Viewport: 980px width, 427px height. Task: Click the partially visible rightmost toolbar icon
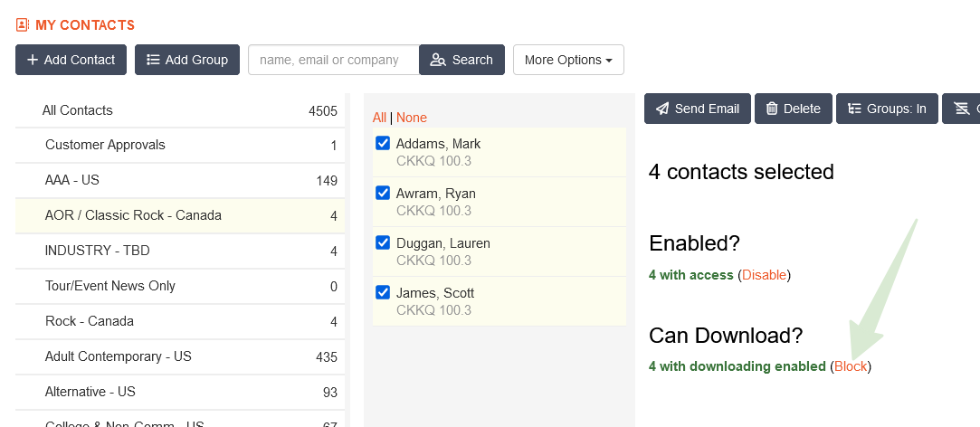tap(962, 109)
